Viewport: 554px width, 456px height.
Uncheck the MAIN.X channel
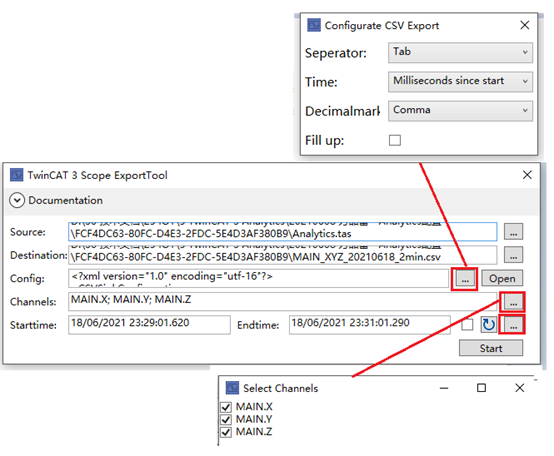226,407
